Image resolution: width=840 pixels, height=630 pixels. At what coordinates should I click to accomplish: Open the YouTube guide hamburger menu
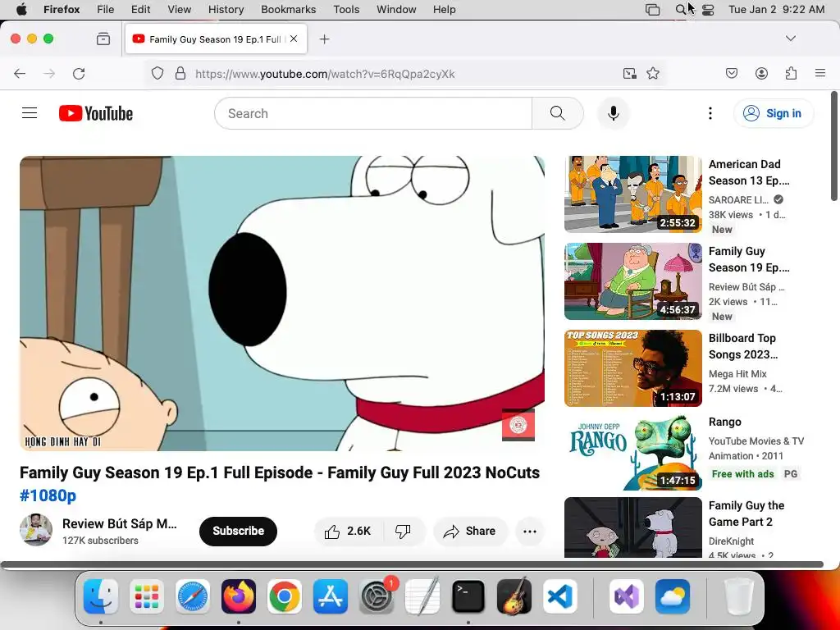pyautogui.click(x=30, y=113)
